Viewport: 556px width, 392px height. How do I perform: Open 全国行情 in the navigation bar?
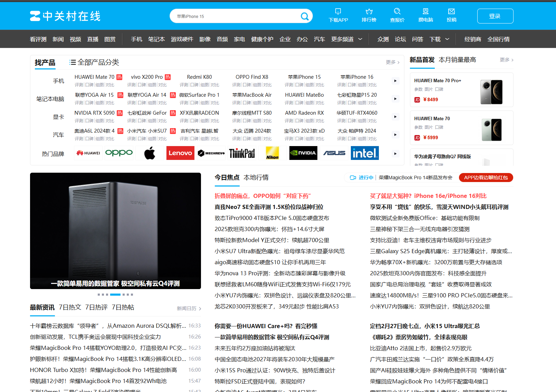click(x=498, y=39)
